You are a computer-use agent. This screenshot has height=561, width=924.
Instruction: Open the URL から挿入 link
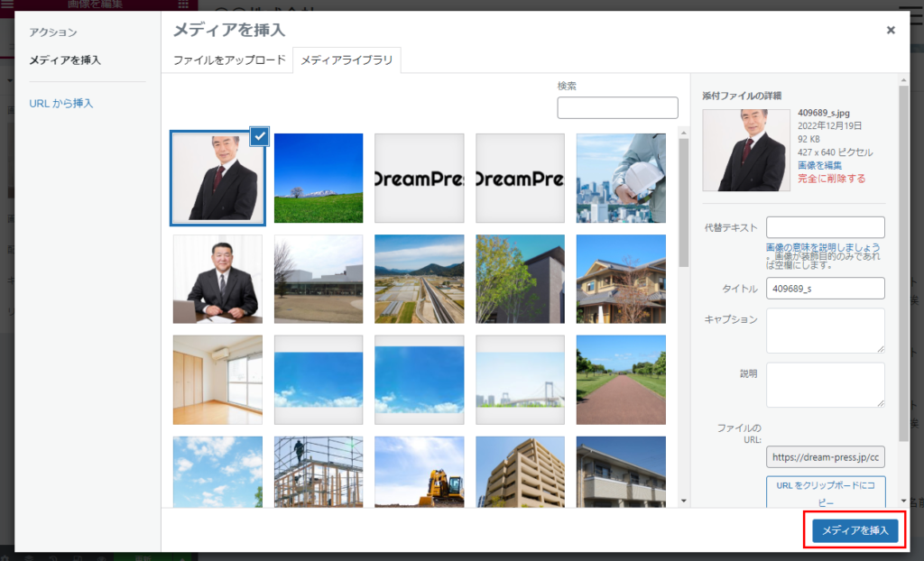pyautogui.click(x=61, y=104)
